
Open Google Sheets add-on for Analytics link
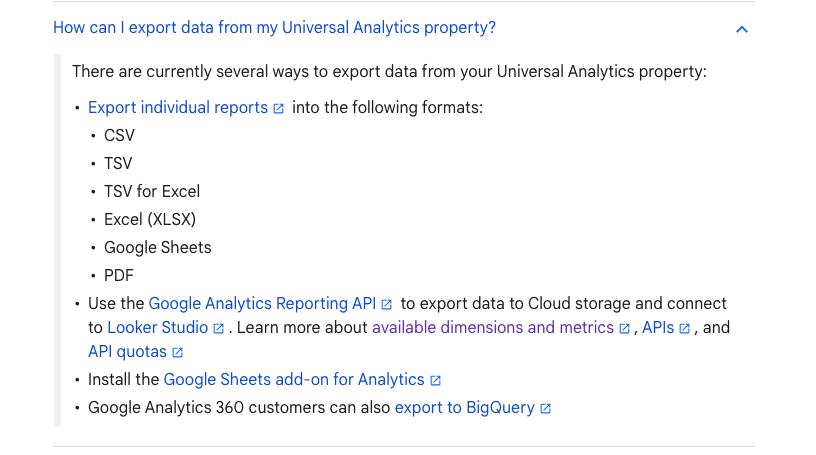(x=294, y=380)
